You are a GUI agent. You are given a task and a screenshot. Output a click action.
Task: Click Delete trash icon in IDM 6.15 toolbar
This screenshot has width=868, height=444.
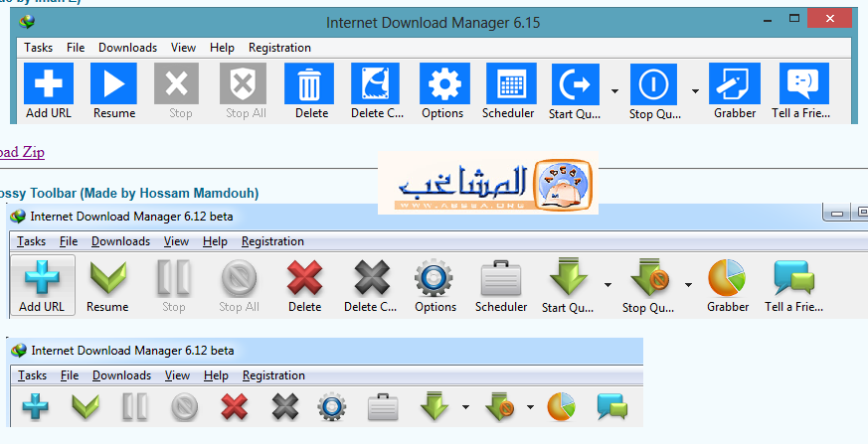click(309, 83)
